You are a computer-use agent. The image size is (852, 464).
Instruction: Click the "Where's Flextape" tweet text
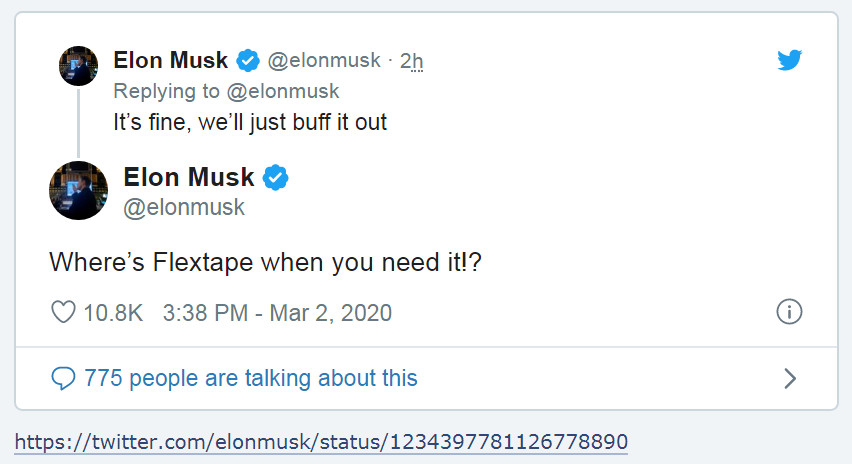(x=268, y=263)
